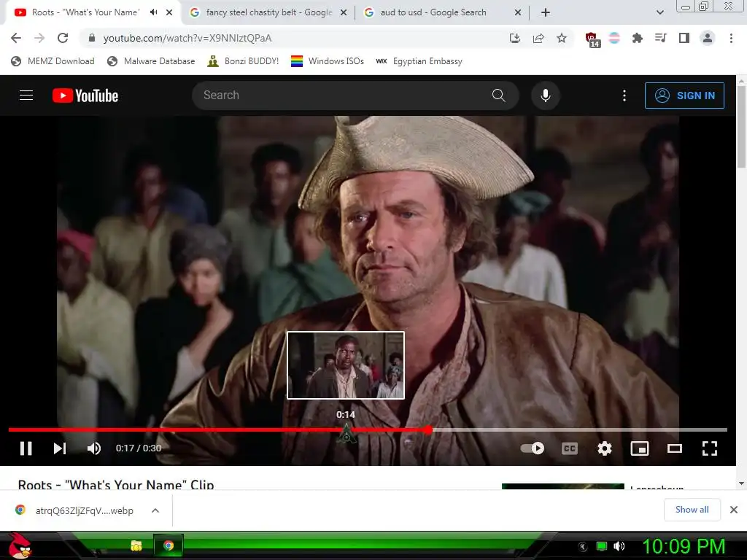
Task: Close the downloads bar
Action: pos(734,510)
